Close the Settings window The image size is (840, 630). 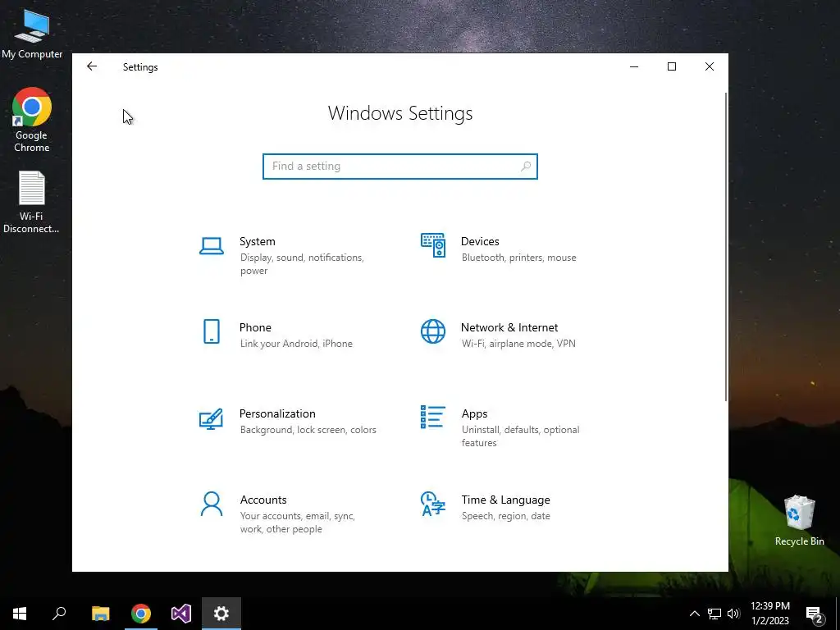[x=710, y=66]
